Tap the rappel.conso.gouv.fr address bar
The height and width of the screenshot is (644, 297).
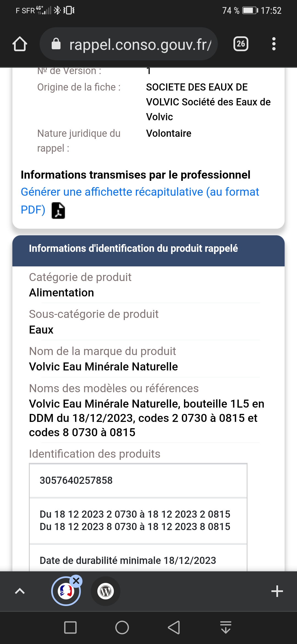tap(129, 44)
